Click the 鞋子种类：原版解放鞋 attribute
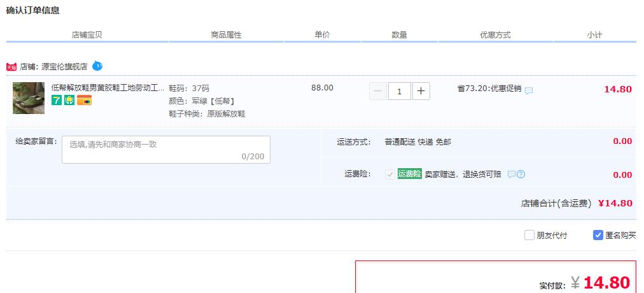The height and width of the screenshot is (293, 644). (x=207, y=114)
